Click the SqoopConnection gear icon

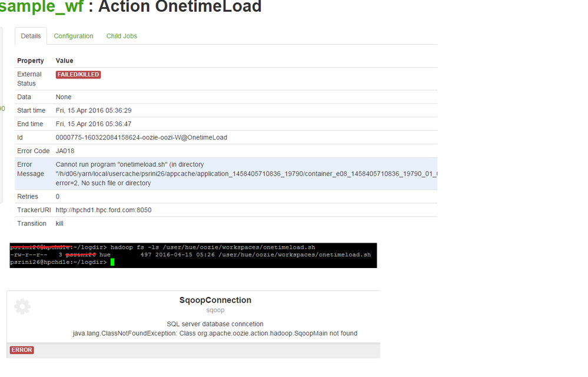click(x=22, y=306)
